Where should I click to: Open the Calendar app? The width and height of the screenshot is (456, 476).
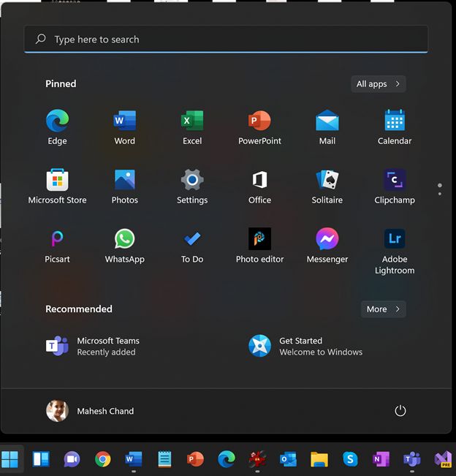(x=395, y=127)
